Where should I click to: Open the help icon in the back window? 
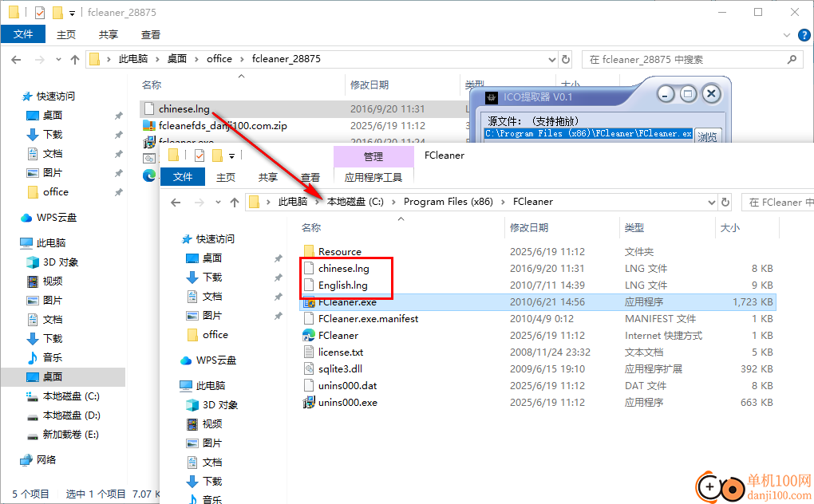[804, 35]
